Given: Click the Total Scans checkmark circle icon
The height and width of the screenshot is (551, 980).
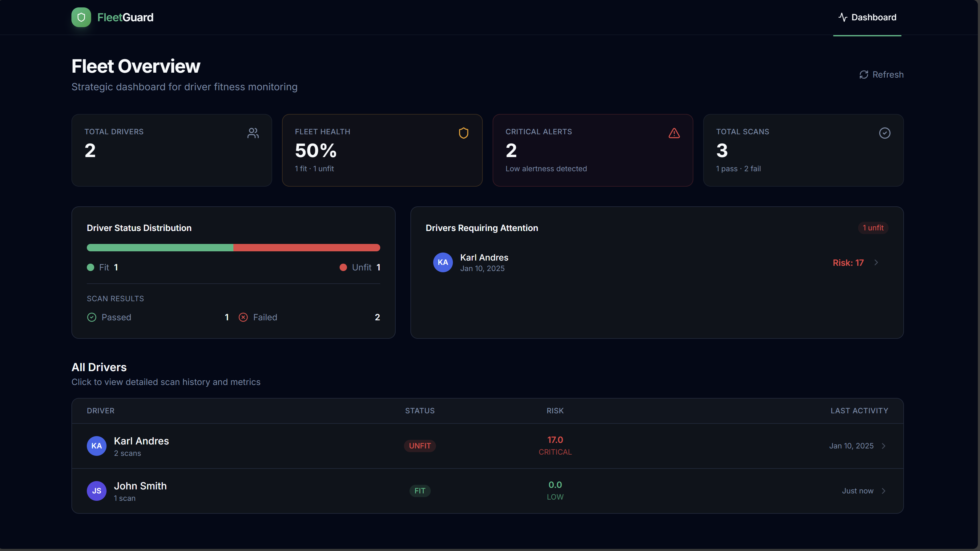Looking at the screenshot, I should click(x=885, y=133).
